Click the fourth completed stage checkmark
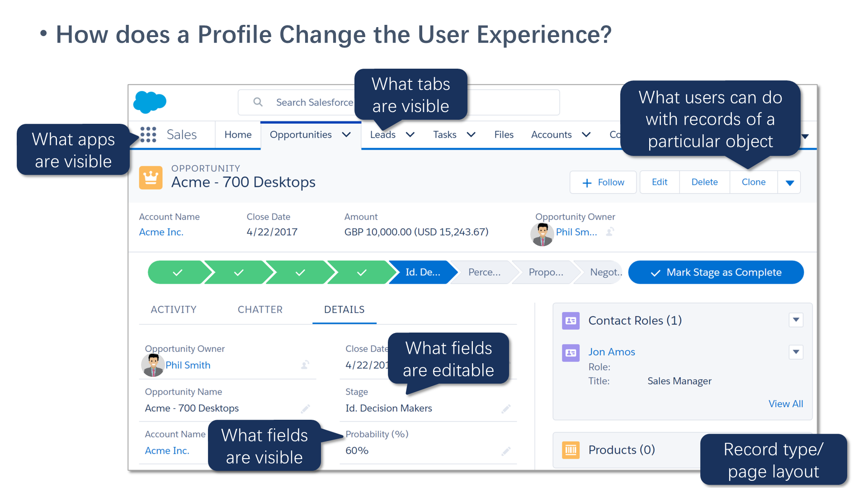 pyautogui.click(x=362, y=272)
